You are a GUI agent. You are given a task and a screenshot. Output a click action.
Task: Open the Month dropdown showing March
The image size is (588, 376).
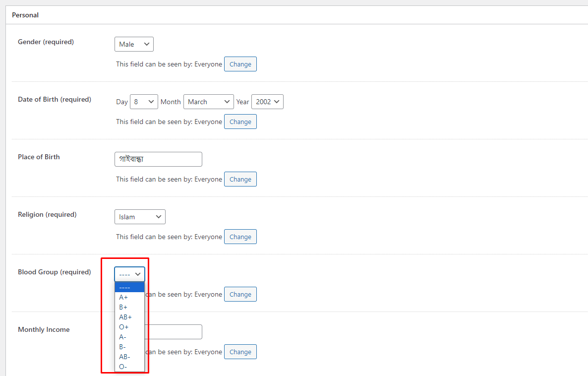click(x=209, y=102)
